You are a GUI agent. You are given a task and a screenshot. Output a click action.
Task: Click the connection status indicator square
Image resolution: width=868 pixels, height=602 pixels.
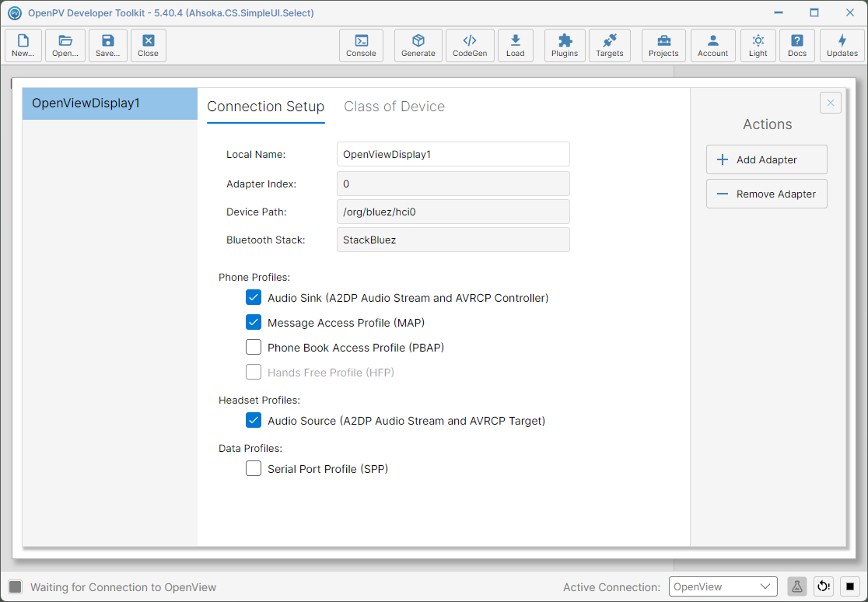coord(16,587)
